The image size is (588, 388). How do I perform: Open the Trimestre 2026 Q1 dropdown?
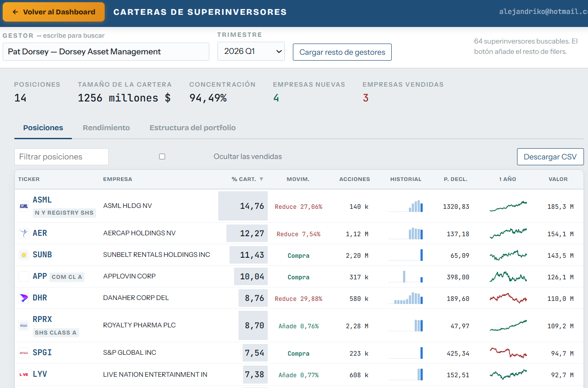251,51
